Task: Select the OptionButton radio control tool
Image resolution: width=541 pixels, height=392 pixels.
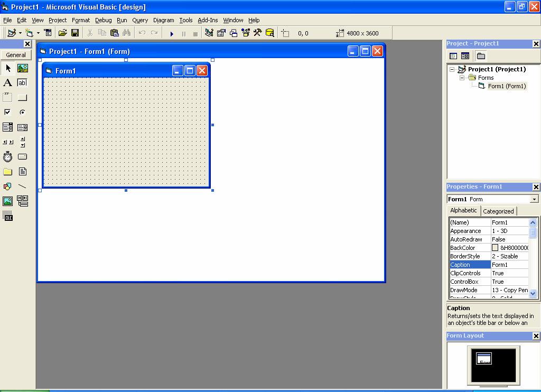Action: pos(22,112)
